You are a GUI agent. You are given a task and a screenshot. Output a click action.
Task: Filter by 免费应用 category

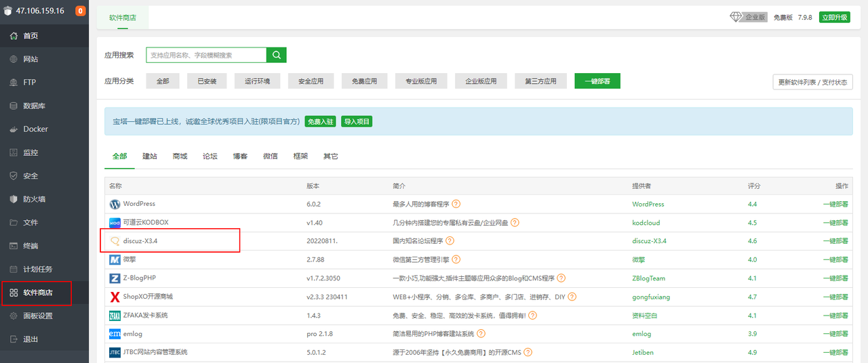365,81
